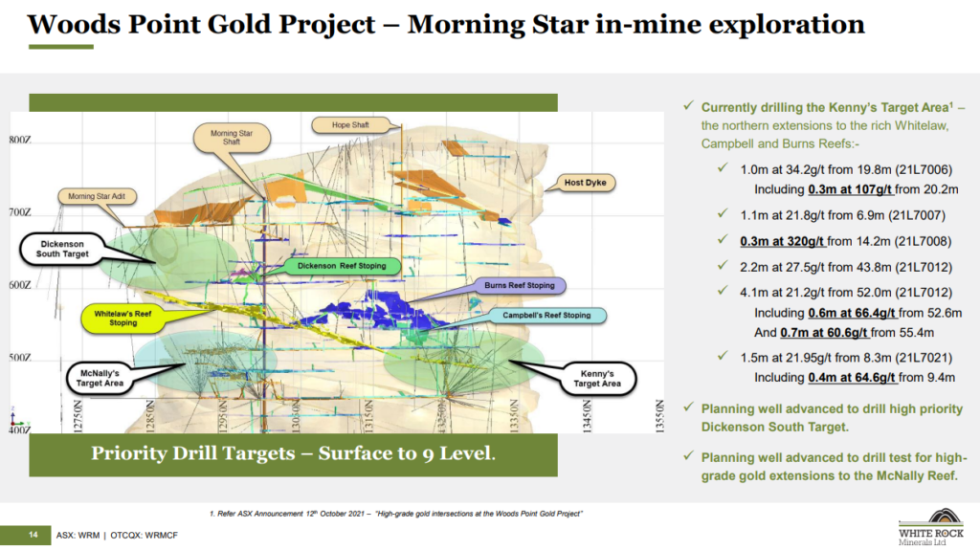The image size is (980, 550).
Task: Click the Dickenson Reef Stoping label
Action: click(x=342, y=266)
